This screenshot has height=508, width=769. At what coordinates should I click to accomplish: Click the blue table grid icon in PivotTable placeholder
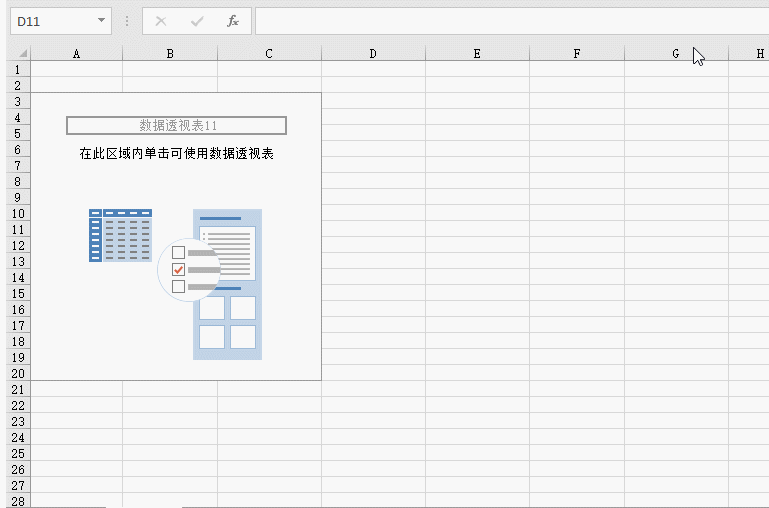tap(120, 236)
